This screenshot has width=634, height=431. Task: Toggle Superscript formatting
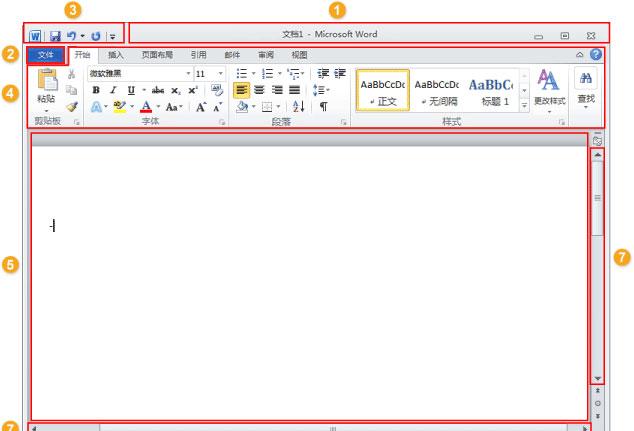(193, 90)
